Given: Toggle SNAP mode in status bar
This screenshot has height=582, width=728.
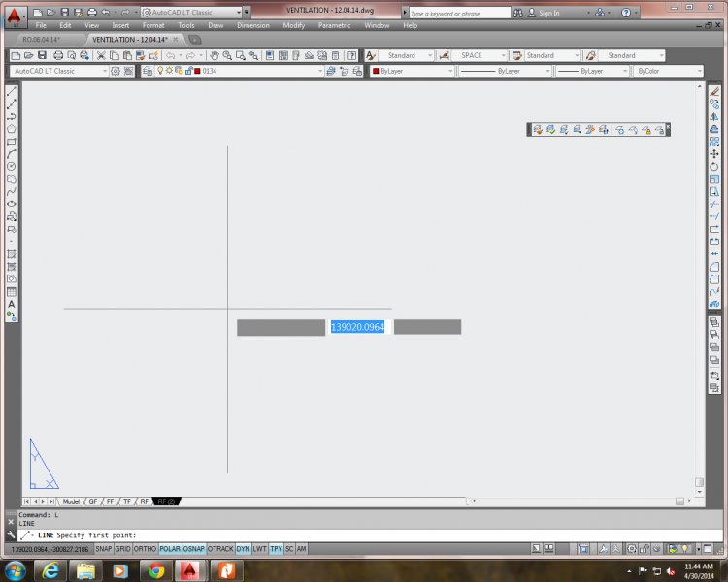Looking at the screenshot, I should pyautogui.click(x=104, y=549).
